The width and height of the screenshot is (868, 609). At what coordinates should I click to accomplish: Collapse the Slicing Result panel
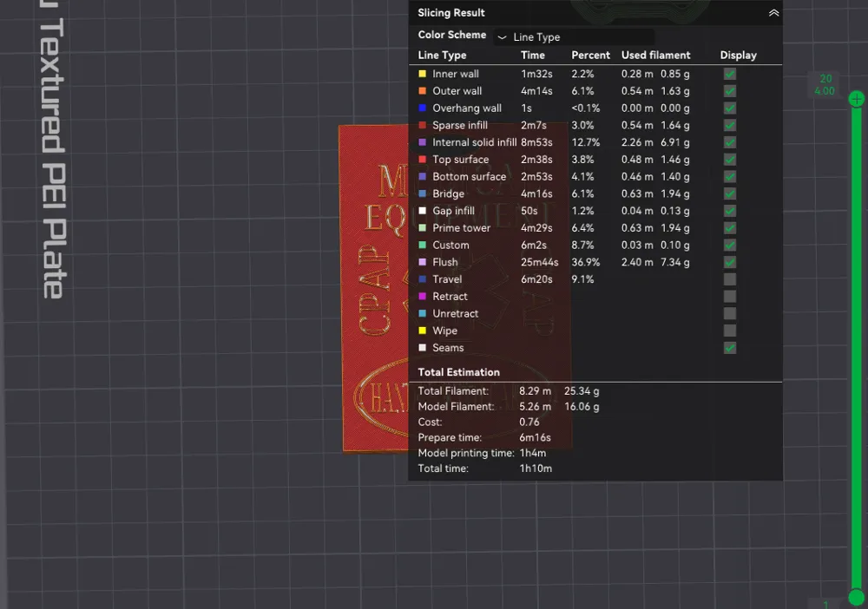(773, 13)
